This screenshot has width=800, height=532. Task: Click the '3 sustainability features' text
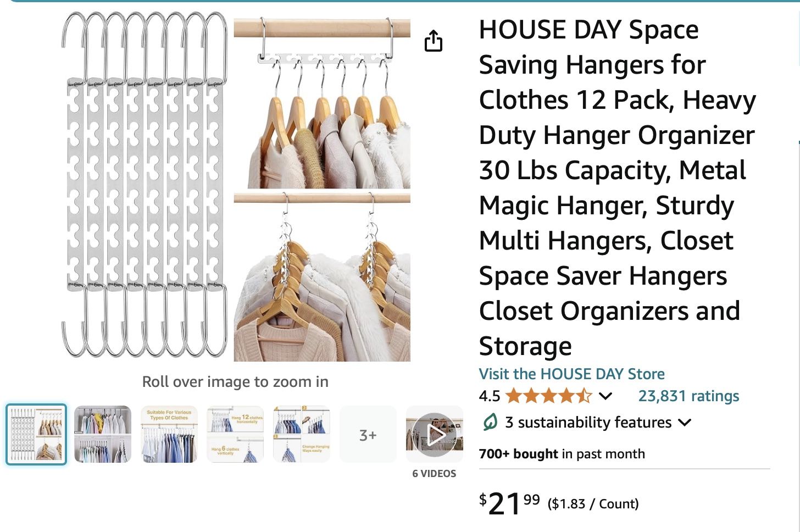(x=588, y=422)
